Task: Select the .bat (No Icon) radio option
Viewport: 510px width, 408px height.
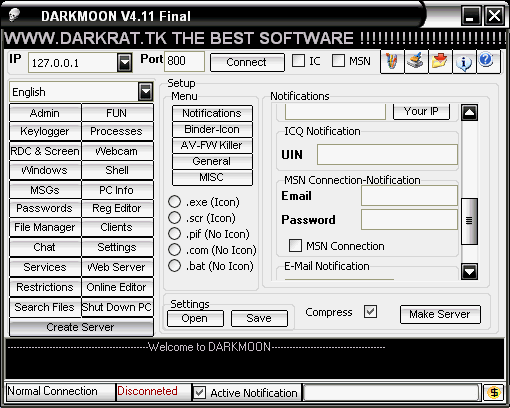Action: pyautogui.click(x=174, y=266)
